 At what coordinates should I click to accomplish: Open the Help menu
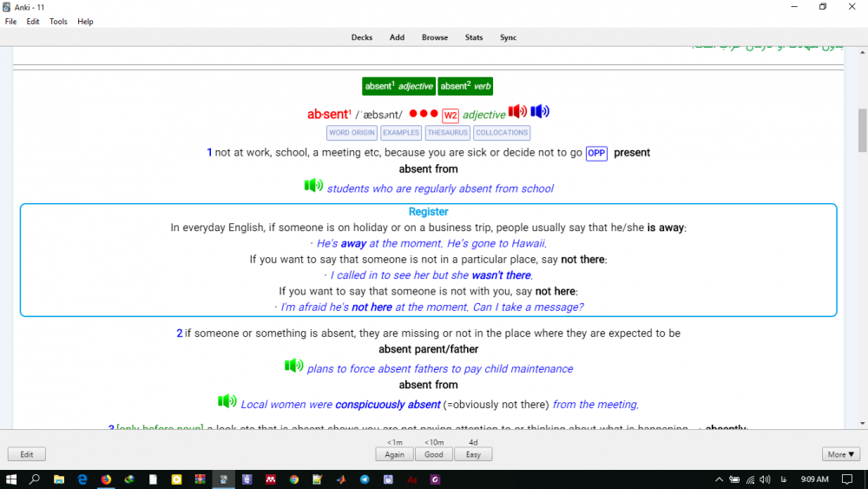(85, 22)
